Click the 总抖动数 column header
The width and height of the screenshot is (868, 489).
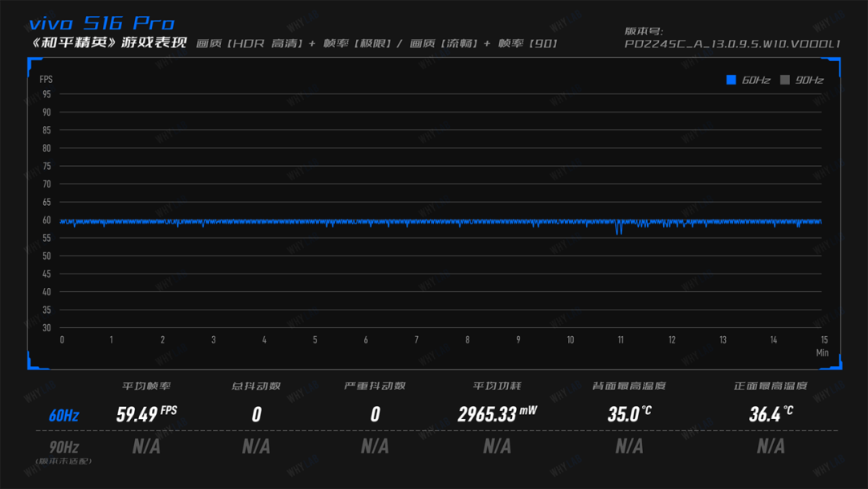[256, 386]
